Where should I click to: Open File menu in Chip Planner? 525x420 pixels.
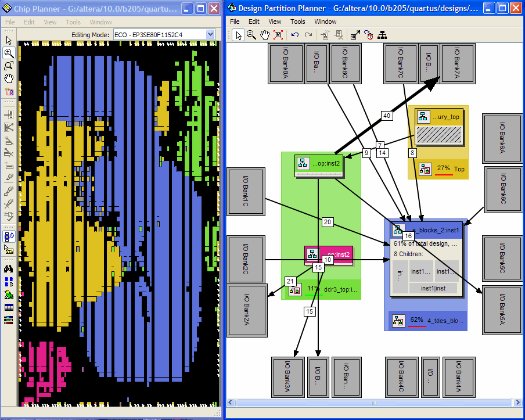tap(10, 22)
